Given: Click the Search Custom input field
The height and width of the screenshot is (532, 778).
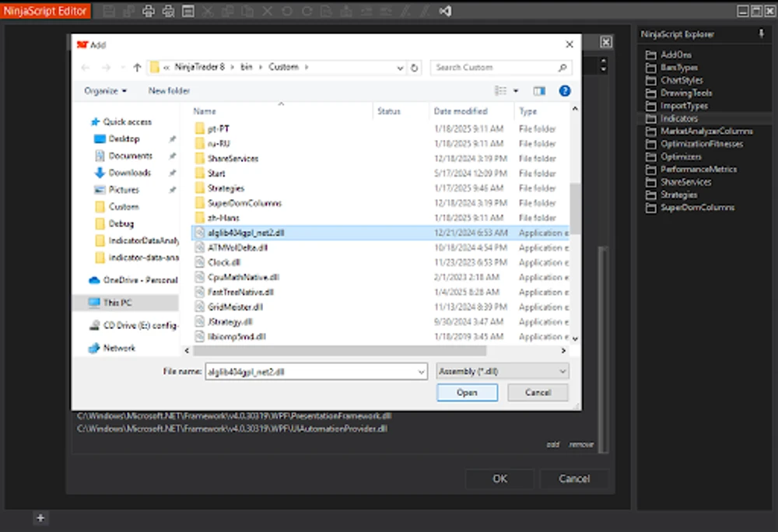Looking at the screenshot, I should point(500,68).
